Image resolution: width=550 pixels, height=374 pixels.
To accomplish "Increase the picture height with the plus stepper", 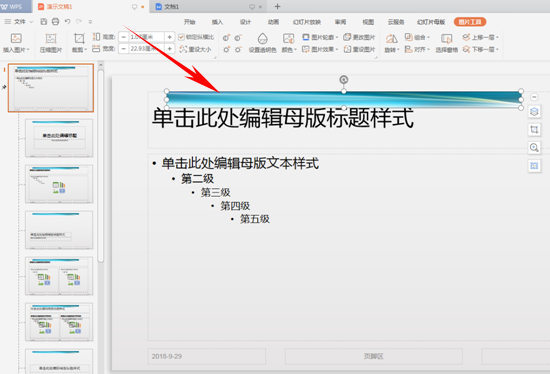I will [x=169, y=37].
